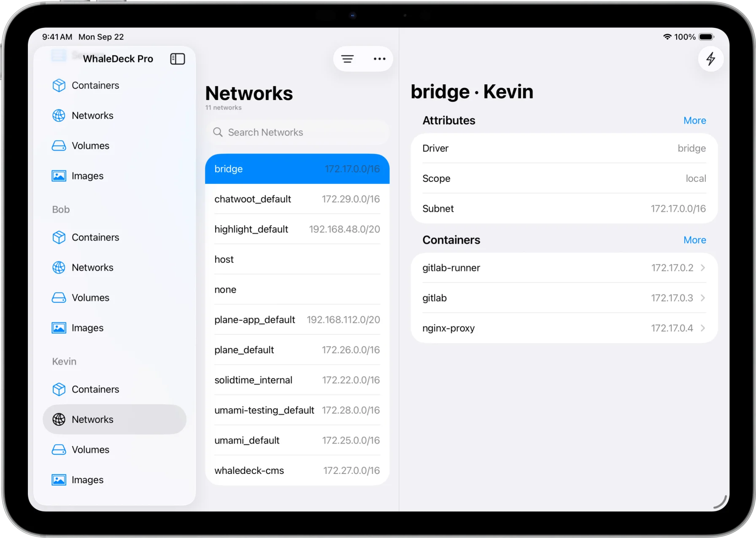The height and width of the screenshot is (538, 756).
Task: Open Volumes under WhaleDeck Pro
Action: pyautogui.click(x=91, y=145)
